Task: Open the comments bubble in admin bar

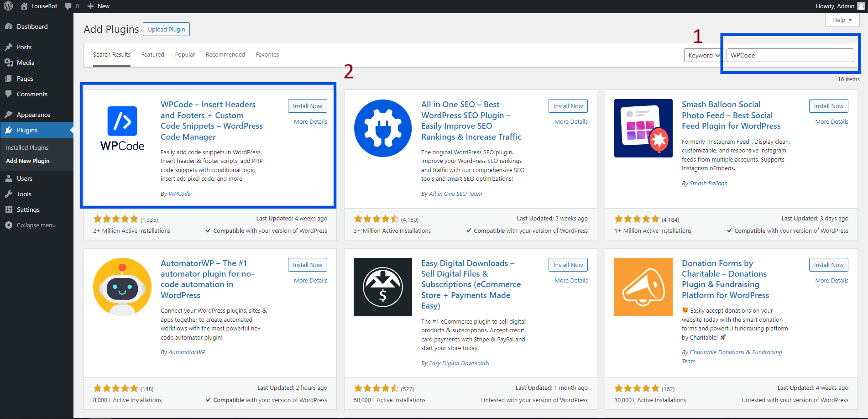Action: (x=68, y=6)
